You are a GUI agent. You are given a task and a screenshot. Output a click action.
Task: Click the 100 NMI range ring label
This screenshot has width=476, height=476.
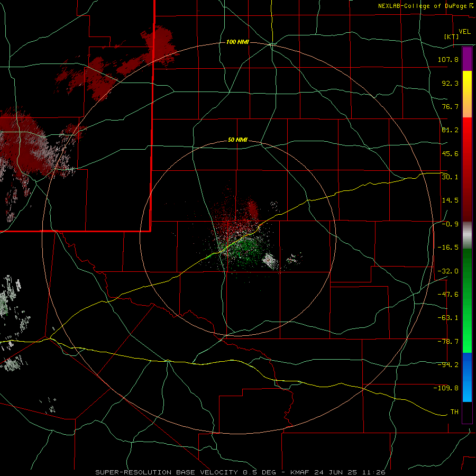tap(237, 42)
